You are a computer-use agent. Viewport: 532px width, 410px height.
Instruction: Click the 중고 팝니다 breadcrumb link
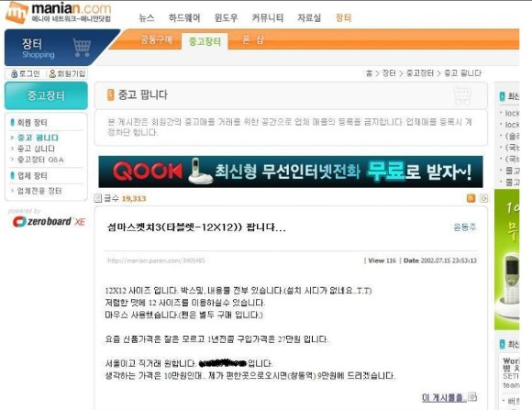coord(462,73)
